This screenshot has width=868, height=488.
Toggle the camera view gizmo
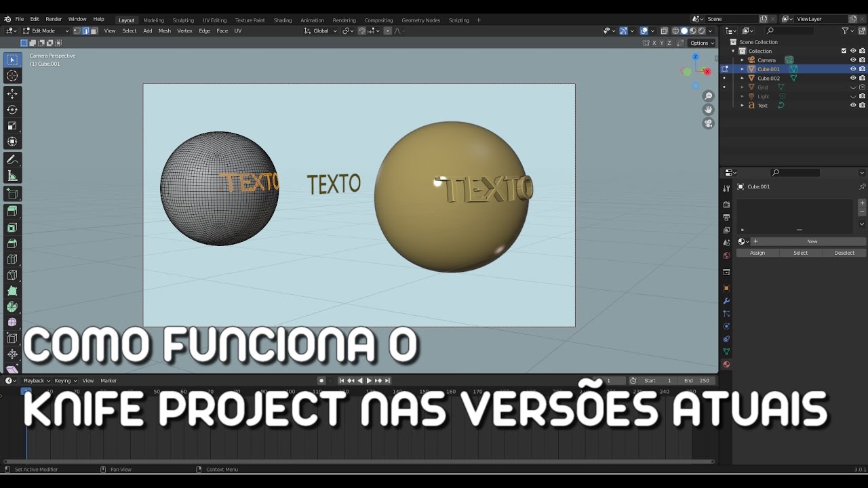point(709,123)
